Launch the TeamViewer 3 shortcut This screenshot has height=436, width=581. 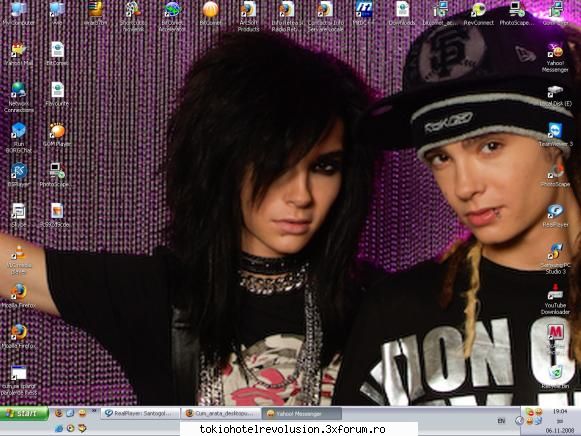555,135
